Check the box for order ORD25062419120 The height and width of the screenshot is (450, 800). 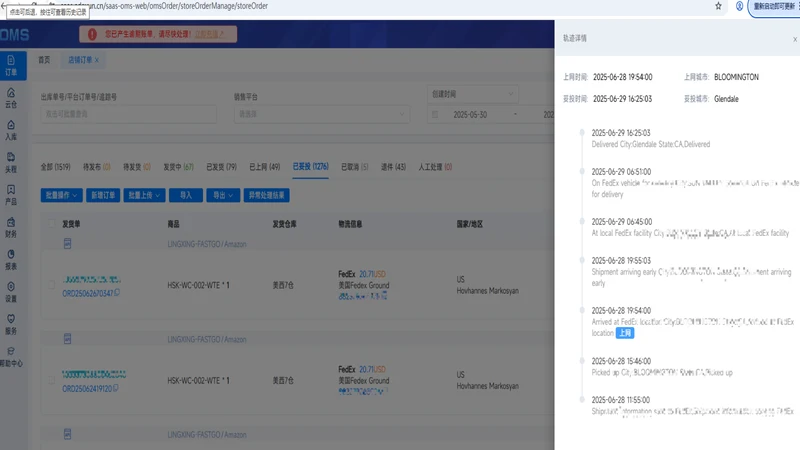tap(51, 380)
